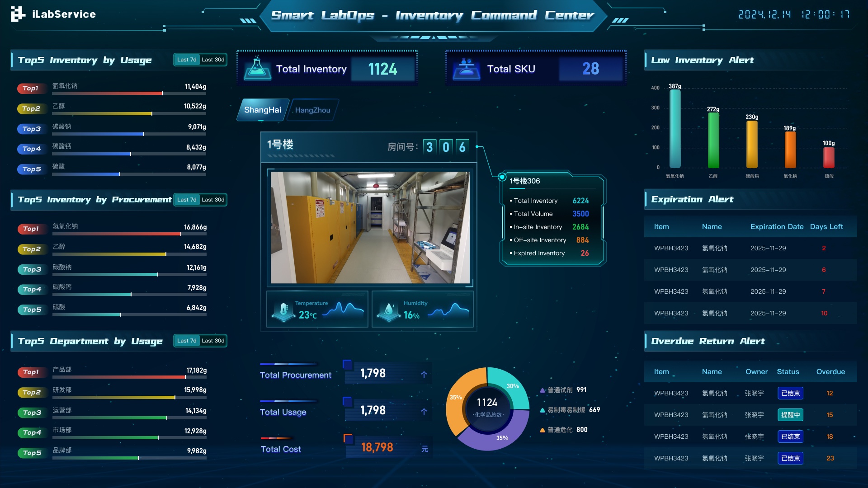Click the Total Volume value 3500
The image size is (868, 488).
[580, 214]
